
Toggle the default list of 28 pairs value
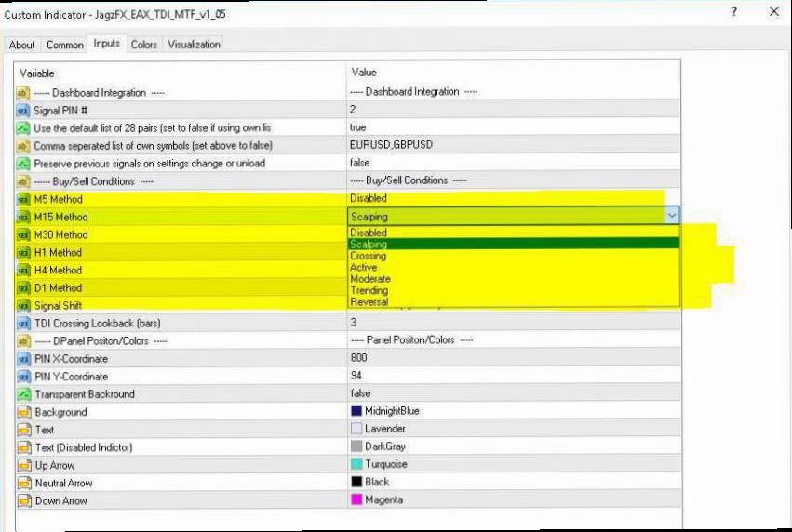[358, 127]
